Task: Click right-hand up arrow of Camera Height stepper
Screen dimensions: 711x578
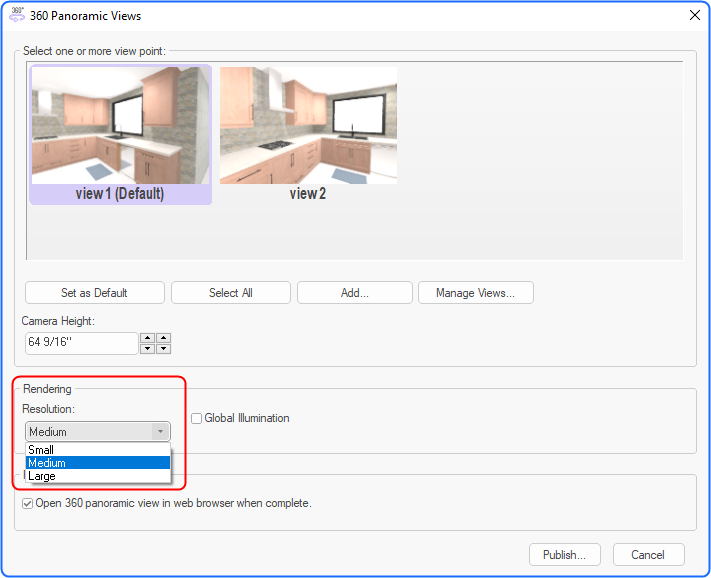Action: pyautogui.click(x=163, y=338)
